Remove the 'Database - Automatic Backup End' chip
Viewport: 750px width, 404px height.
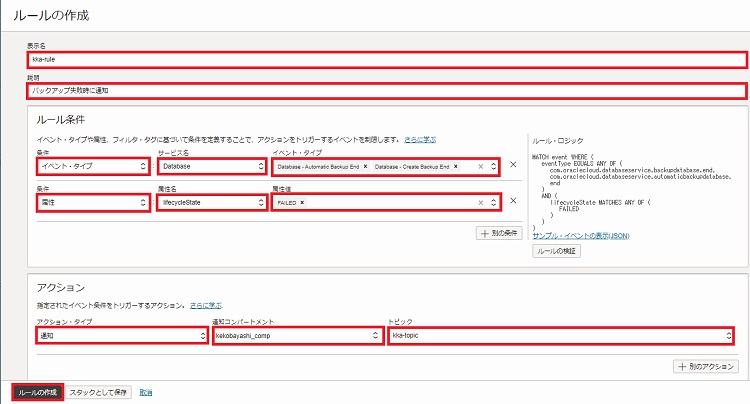pyautogui.click(x=366, y=166)
